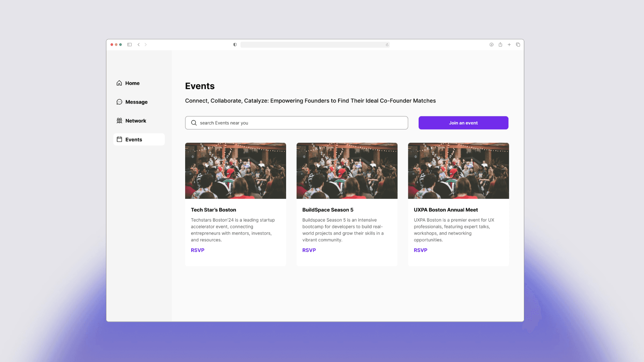Open the browser downloads icon
The height and width of the screenshot is (362, 644).
(491, 45)
